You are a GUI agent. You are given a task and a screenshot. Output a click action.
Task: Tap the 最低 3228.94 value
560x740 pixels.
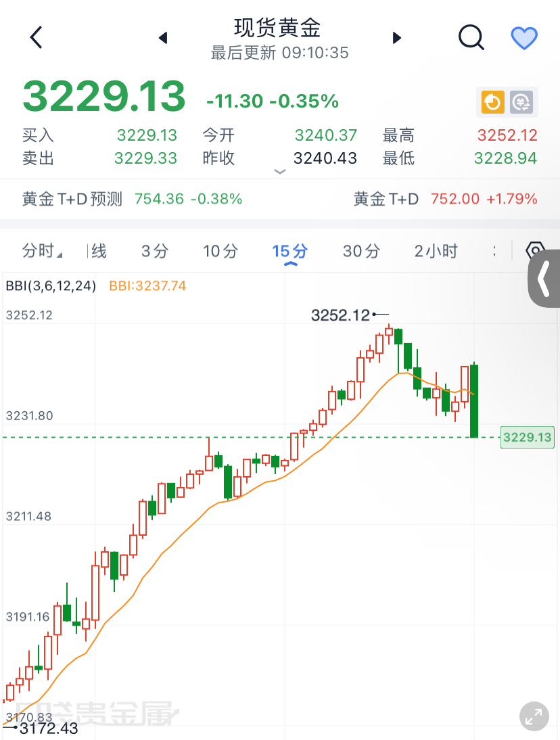pyautogui.click(x=506, y=158)
